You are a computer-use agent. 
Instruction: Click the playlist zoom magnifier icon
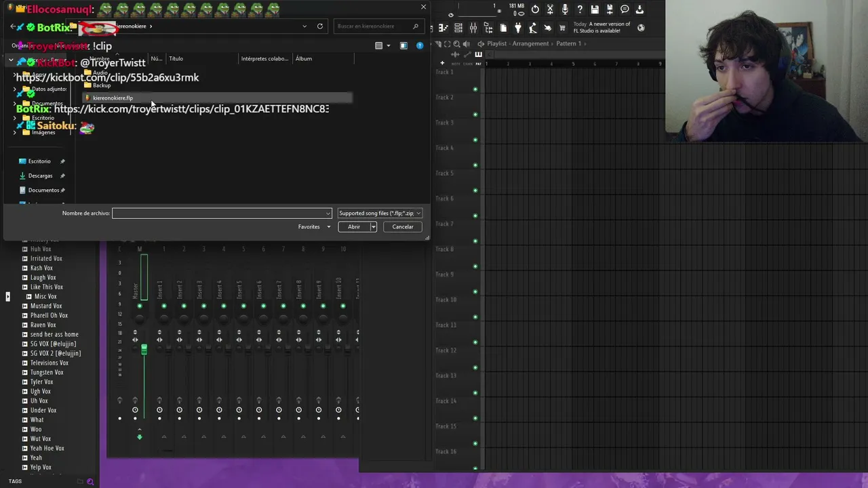[456, 44]
